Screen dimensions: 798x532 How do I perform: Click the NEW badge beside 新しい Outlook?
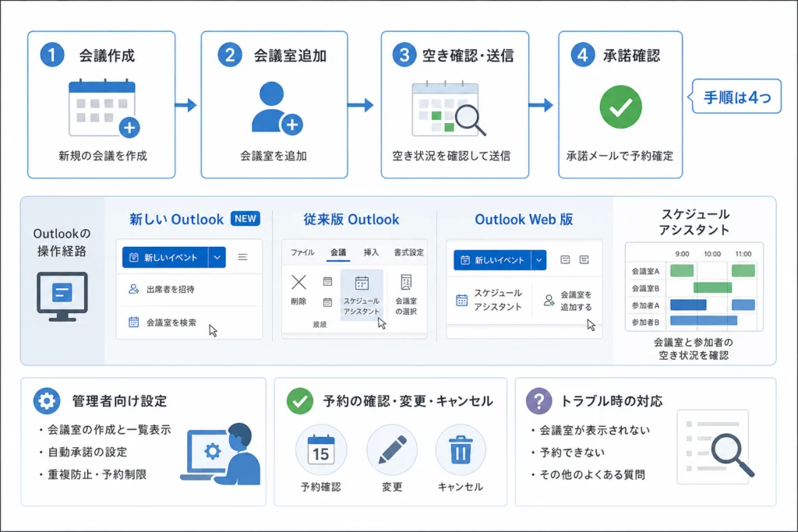(245, 219)
